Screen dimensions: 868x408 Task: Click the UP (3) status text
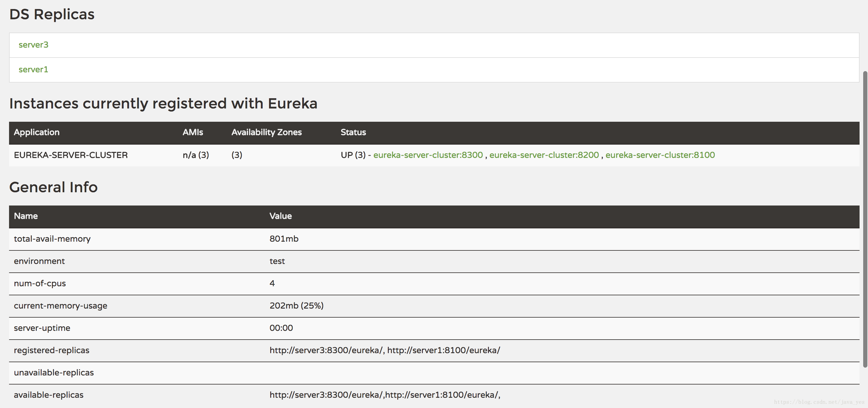pos(353,155)
